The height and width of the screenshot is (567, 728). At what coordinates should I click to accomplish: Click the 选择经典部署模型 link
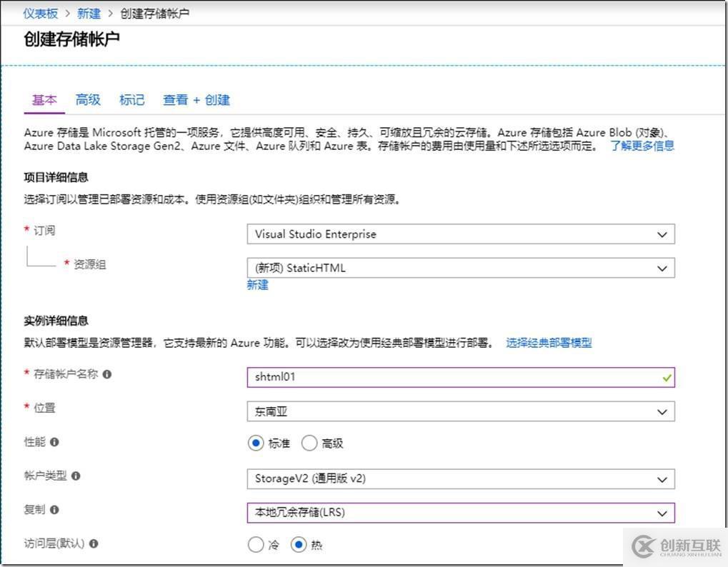pyautogui.click(x=549, y=342)
